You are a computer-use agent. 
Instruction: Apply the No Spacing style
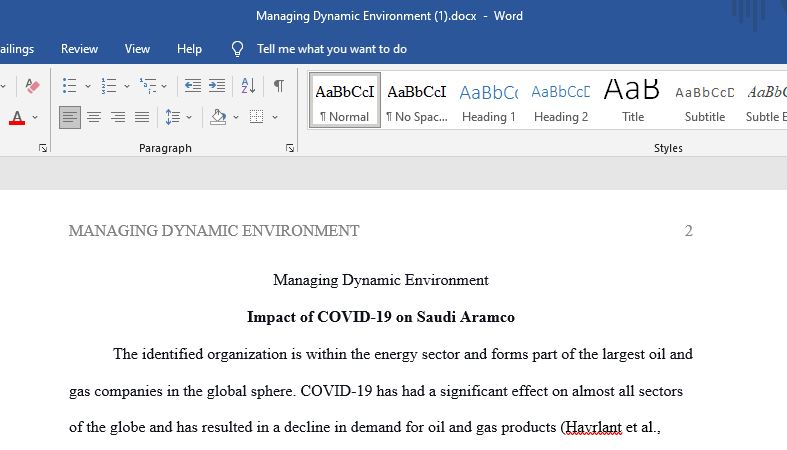coord(417,100)
